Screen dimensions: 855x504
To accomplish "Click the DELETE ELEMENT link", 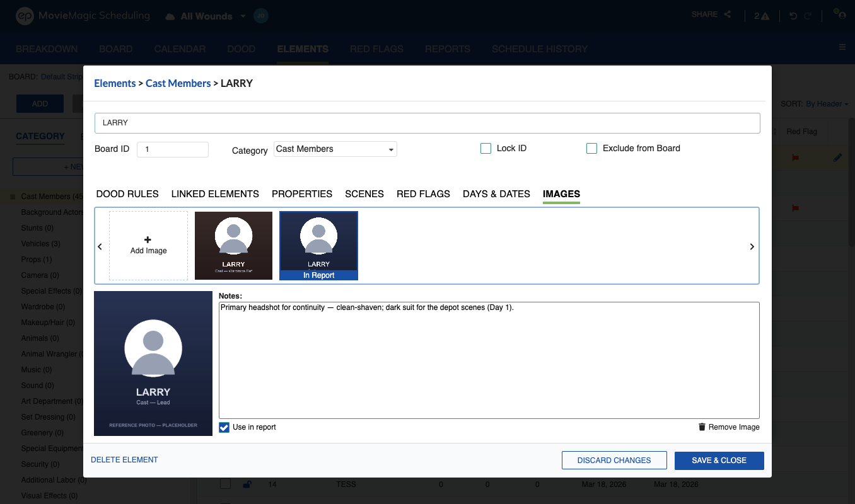I will [x=124, y=460].
